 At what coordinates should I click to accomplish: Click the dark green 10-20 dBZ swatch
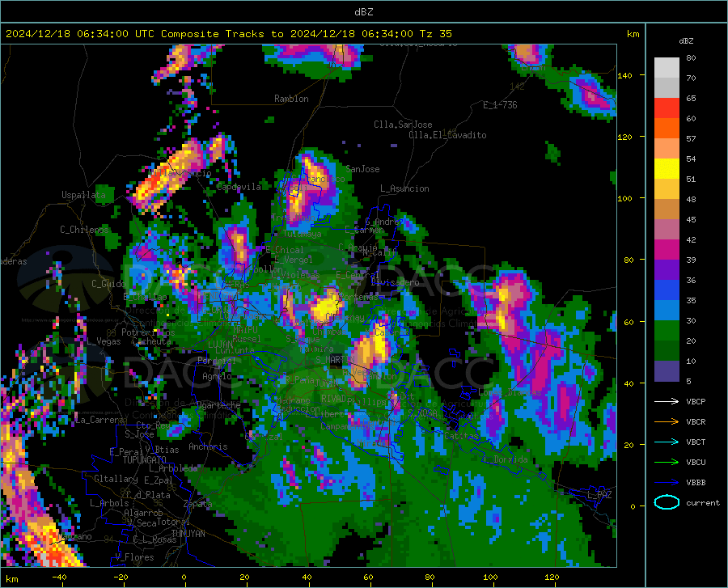coord(667,351)
